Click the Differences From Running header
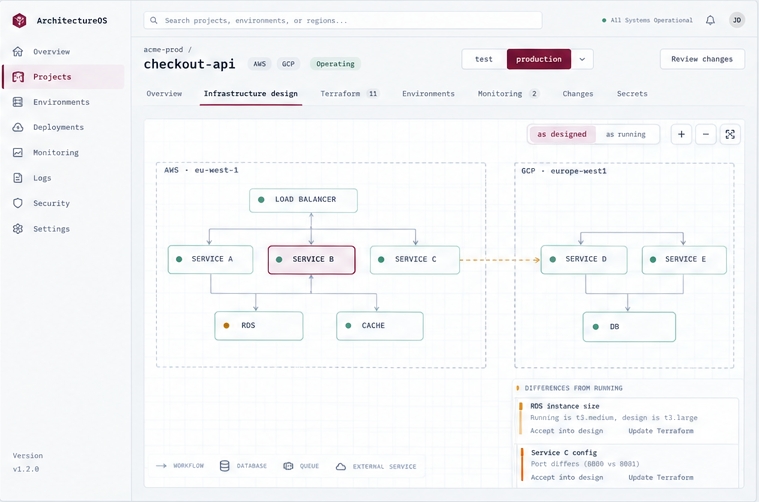 coord(574,388)
